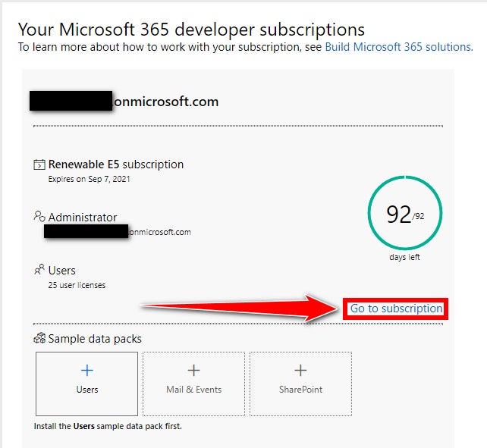Add the Users sample data pack
Viewport: 487px width, 448px height.
click(86, 384)
